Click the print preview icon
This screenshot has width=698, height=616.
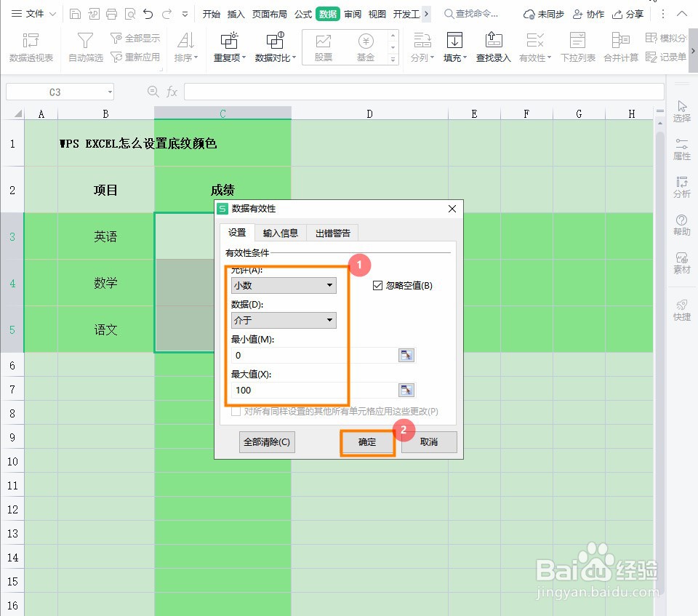(x=130, y=15)
